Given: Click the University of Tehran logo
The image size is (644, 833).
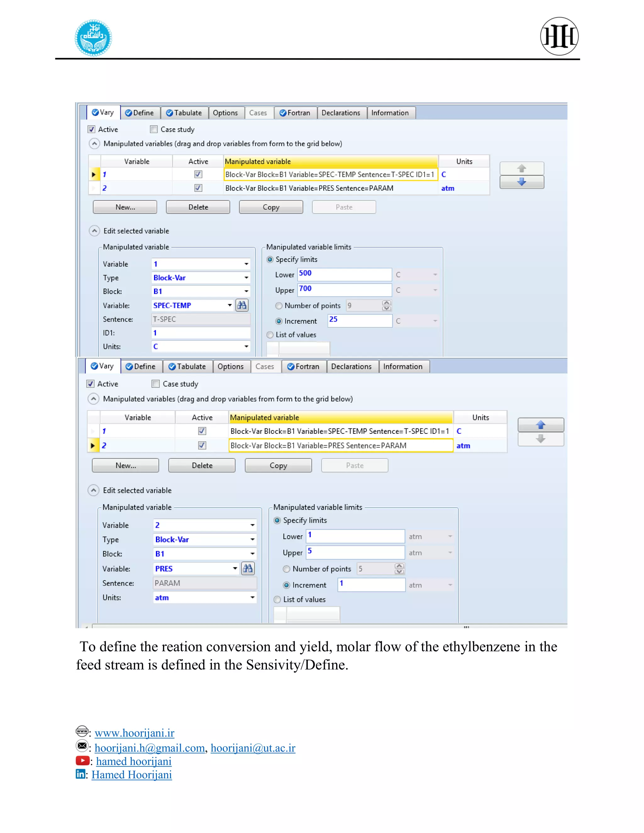Looking at the screenshot, I should [x=93, y=38].
